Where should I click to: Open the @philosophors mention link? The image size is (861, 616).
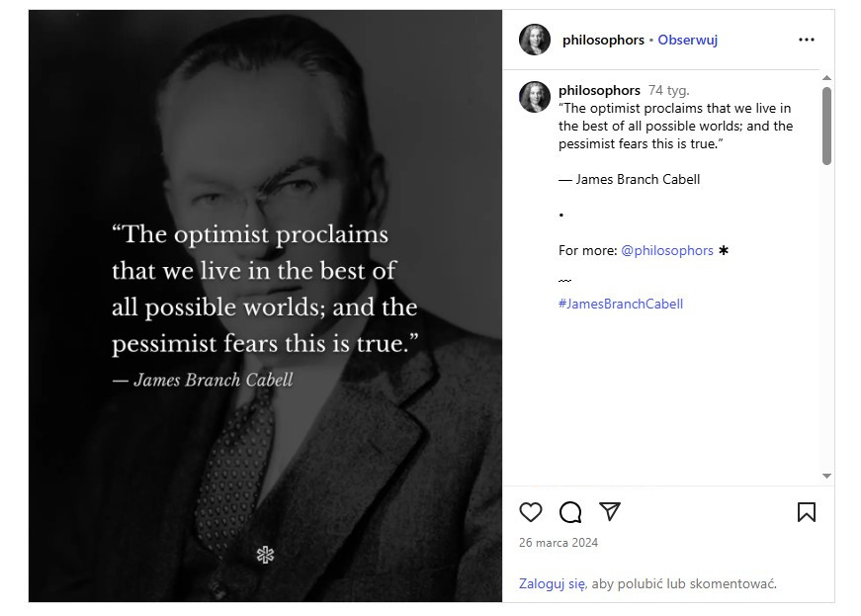[666, 250]
